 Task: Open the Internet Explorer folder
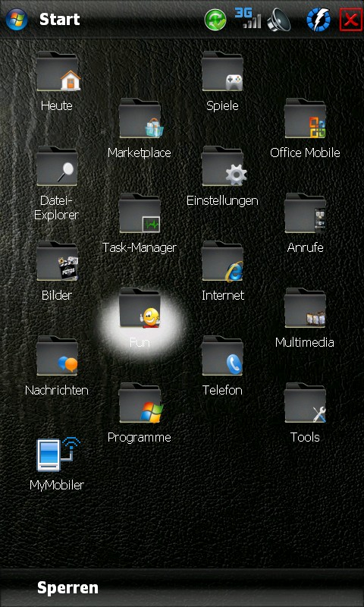tap(223, 261)
